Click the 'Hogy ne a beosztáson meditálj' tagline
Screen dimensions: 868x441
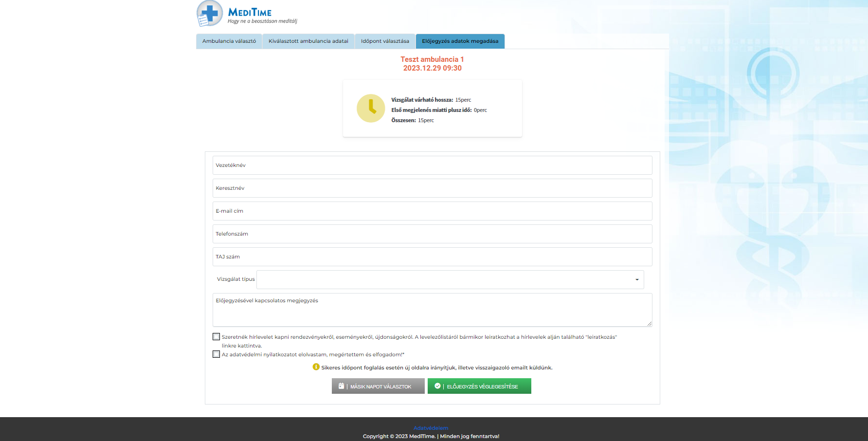pyautogui.click(x=262, y=21)
